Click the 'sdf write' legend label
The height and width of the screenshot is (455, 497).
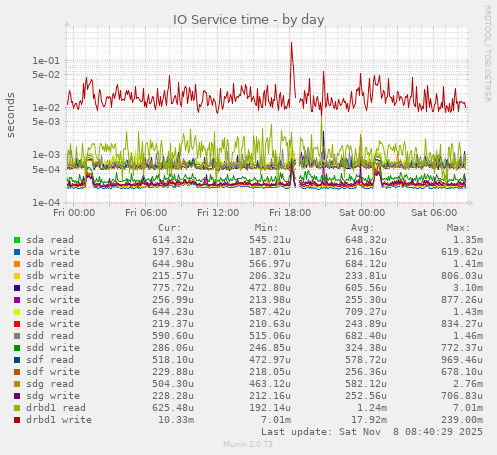point(53,372)
